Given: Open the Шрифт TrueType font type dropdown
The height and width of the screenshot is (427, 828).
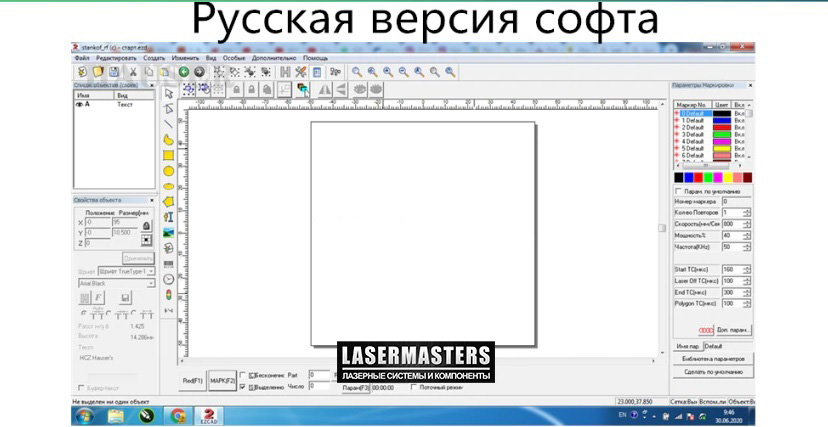Looking at the screenshot, I should pos(153,271).
